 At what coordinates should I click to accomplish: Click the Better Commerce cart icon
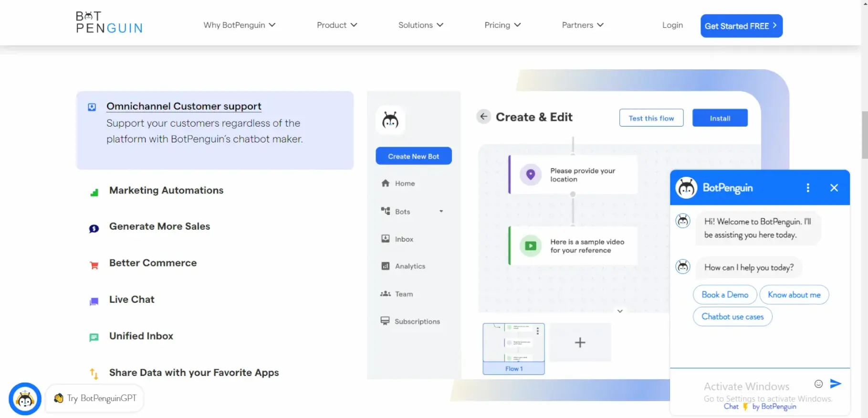pyautogui.click(x=94, y=265)
